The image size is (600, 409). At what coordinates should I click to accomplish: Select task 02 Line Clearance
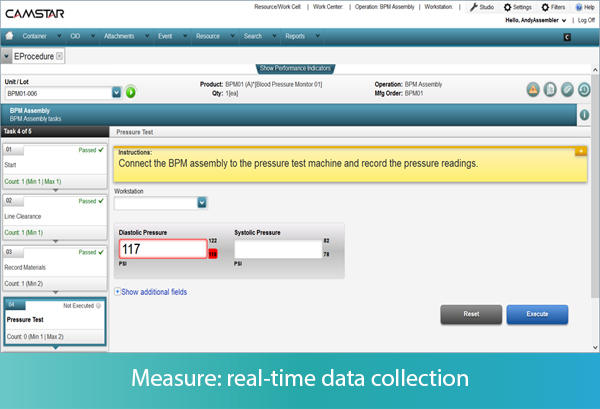(x=55, y=217)
